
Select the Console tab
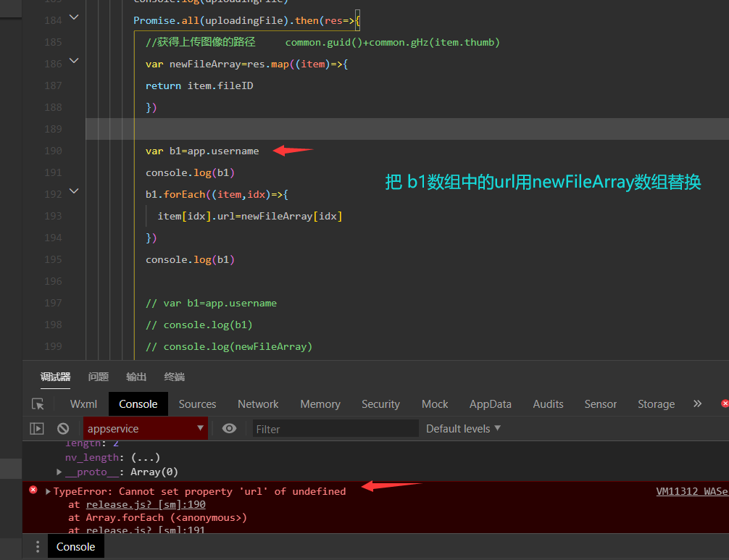pyautogui.click(x=138, y=404)
